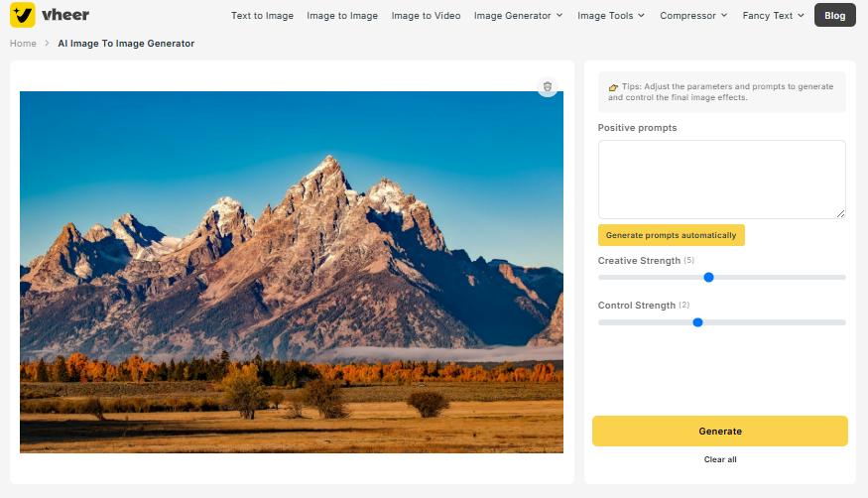Screen dimensions: 868x498
Task: Click Generate prompts automatically button
Action: (x=671, y=235)
